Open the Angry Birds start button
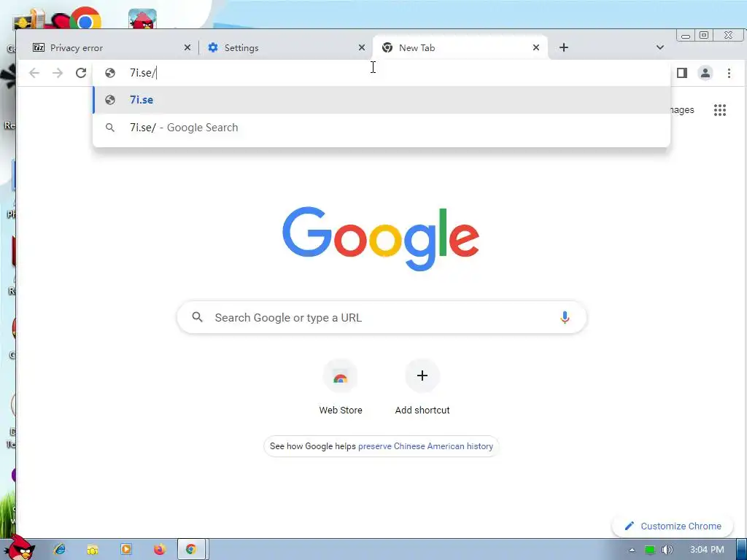This screenshot has width=747, height=560. [19, 548]
